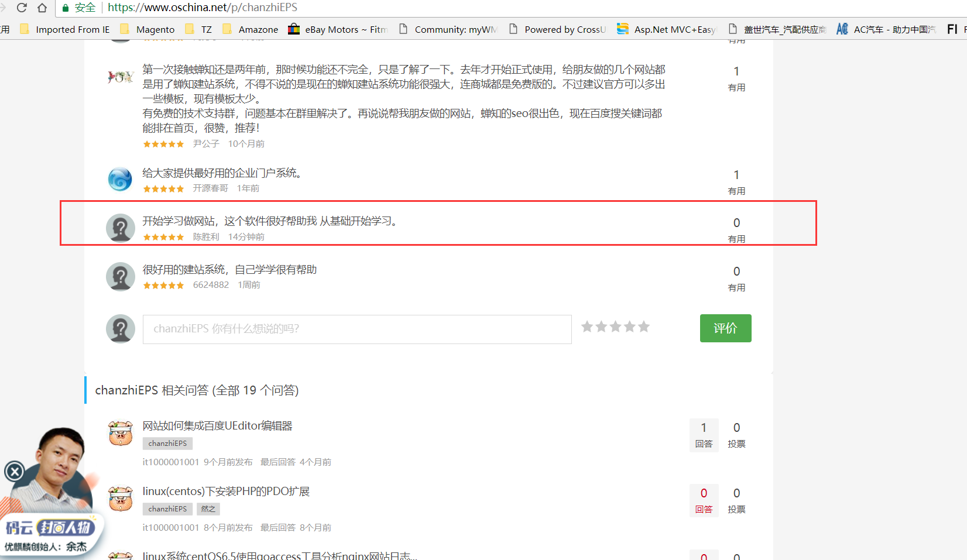Click the 14分钟前 timestamp of 陈胜利's review
The height and width of the screenshot is (560, 967).
(x=246, y=237)
